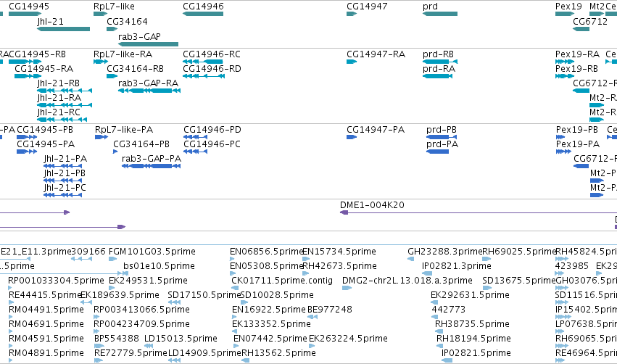This screenshot has height=364, width=617.
Task: Select EST EK249531.5prime
Action: [x=111, y=288]
